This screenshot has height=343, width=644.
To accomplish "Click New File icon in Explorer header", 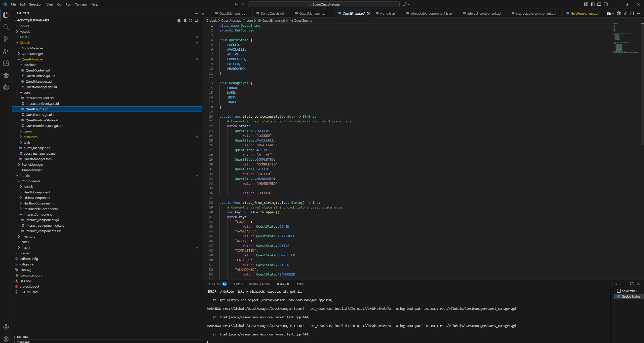I will tap(178, 20).
